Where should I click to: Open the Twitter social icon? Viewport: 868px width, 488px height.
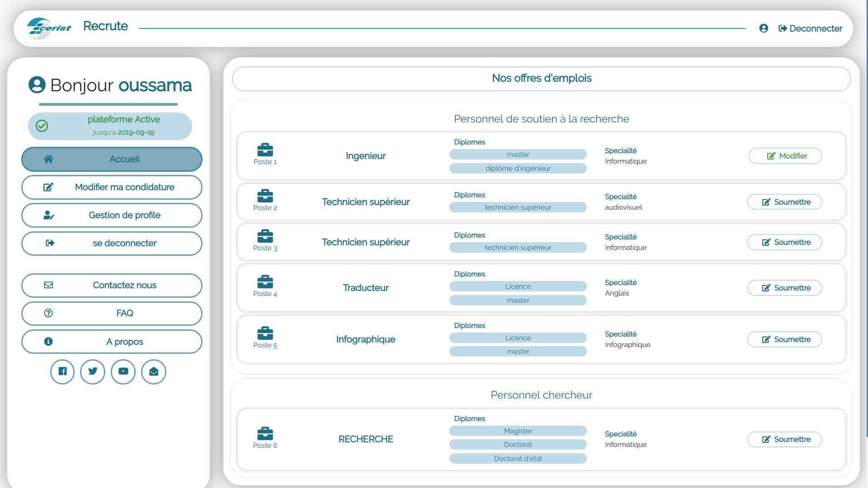[x=93, y=371]
